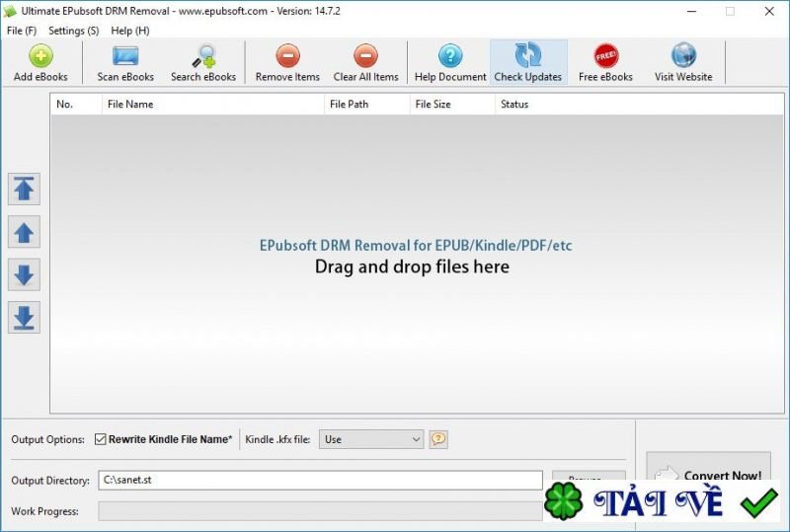Toggle Rewrite Kindle File Name checkbox
Screen dimensions: 790x532
tap(101, 439)
